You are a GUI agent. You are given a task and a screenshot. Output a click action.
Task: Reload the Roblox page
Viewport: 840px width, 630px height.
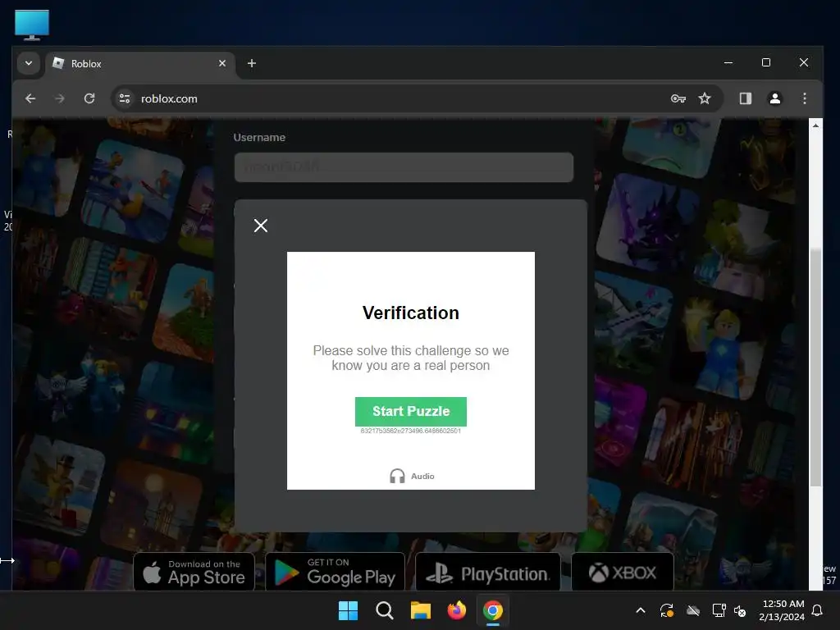(89, 98)
